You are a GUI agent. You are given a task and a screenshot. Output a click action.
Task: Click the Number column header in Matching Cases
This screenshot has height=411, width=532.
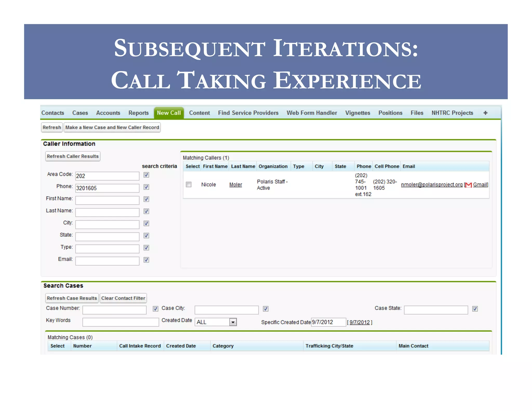click(94, 346)
